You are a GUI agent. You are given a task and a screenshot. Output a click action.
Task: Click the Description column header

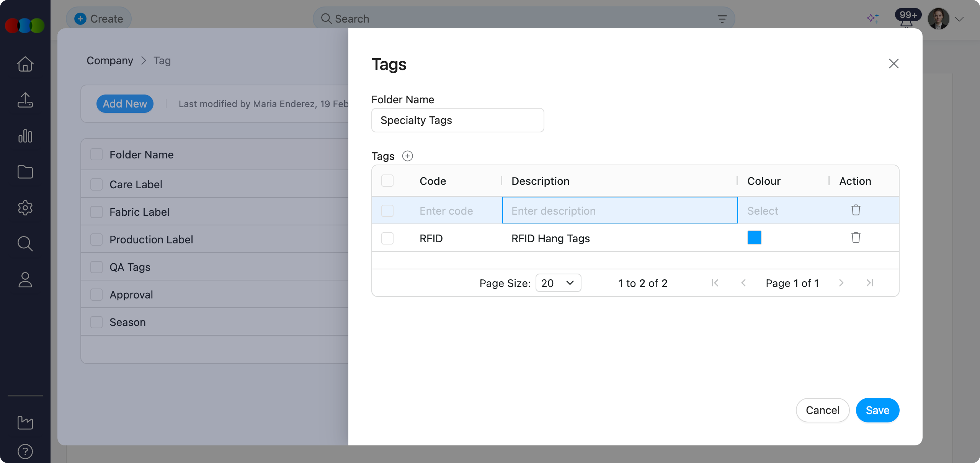click(540, 181)
